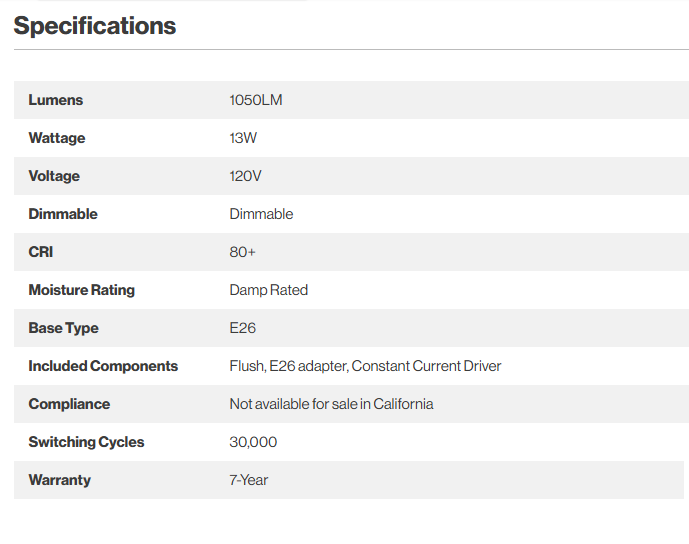Click the CRI row label
Screen dimensions: 689x544
[x=41, y=252]
